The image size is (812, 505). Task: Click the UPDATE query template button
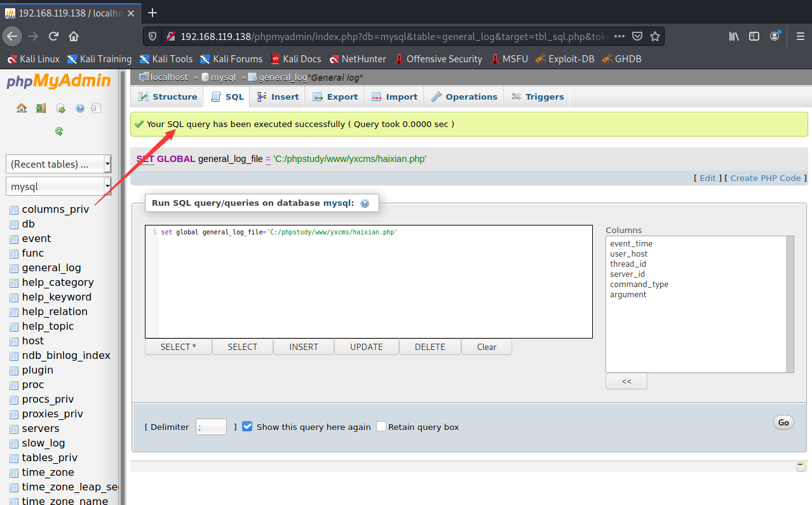[x=367, y=347]
